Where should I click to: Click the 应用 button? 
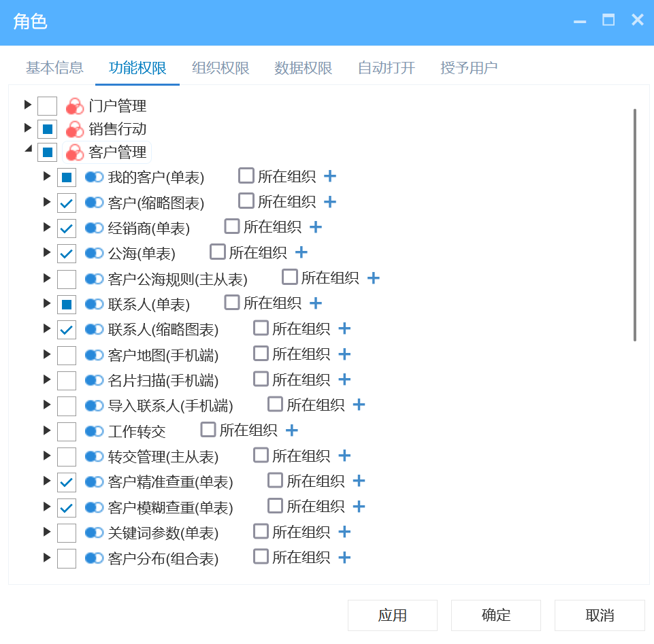coord(392,615)
